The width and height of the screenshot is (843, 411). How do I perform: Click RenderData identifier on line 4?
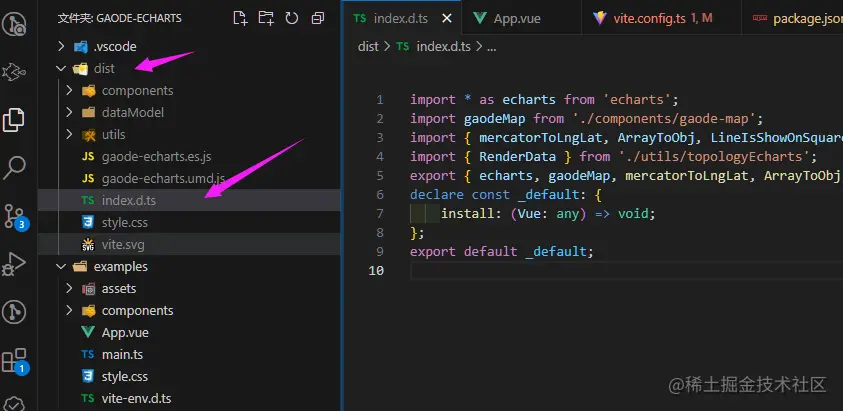point(518,157)
